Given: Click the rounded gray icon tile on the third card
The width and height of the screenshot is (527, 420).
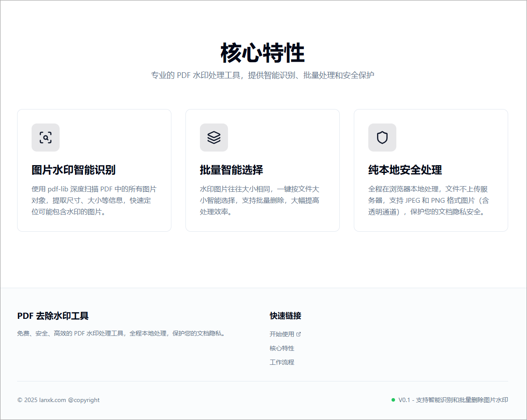Looking at the screenshot, I should (x=382, y=138).
